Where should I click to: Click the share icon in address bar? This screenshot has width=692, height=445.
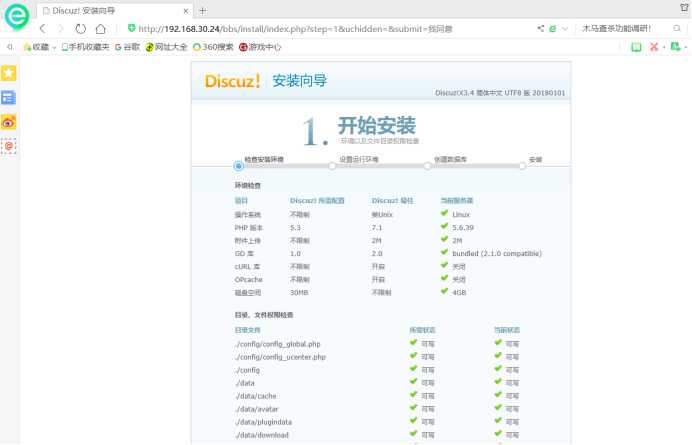pyautogui.click(x=540, y=28)
